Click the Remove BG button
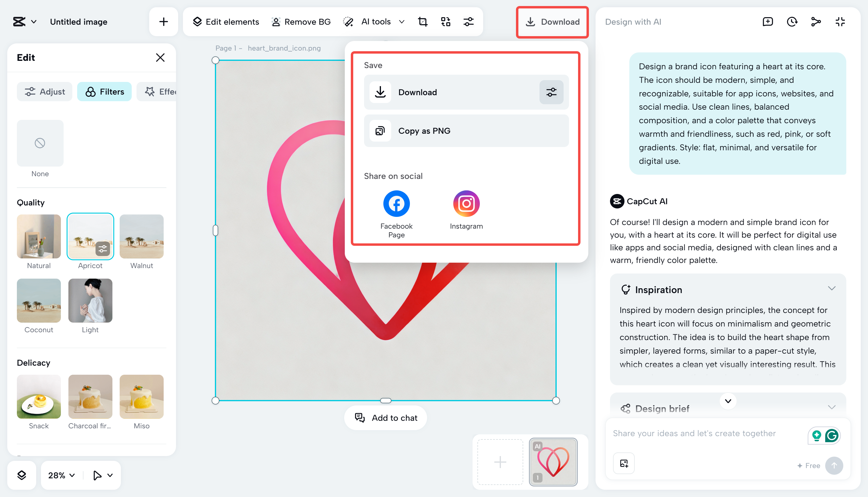This screenshot has height=497, width=868. coord(301,22)
